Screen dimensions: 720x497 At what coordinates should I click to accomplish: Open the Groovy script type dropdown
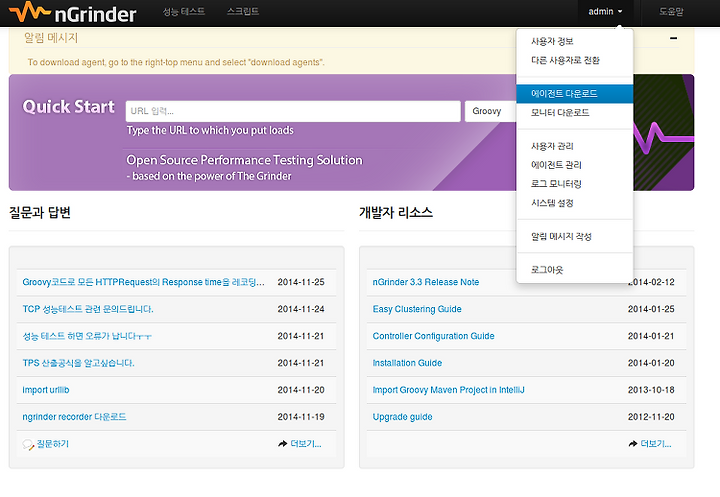click(490, 111)
